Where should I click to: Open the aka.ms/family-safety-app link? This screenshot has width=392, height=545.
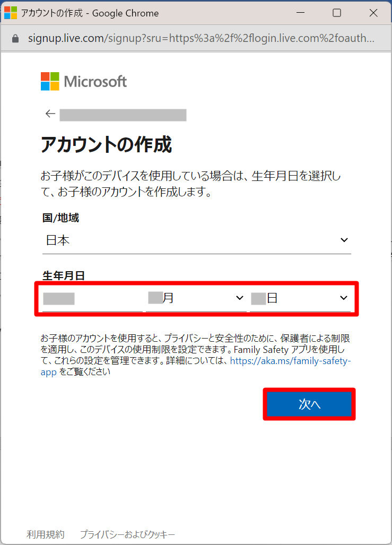tap(290, 361)
